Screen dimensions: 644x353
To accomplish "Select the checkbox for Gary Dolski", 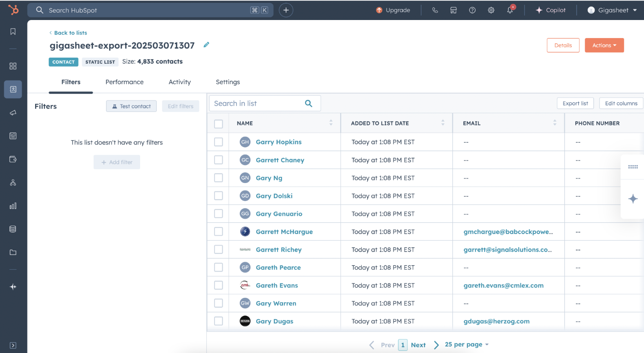I will click(219, 196).
